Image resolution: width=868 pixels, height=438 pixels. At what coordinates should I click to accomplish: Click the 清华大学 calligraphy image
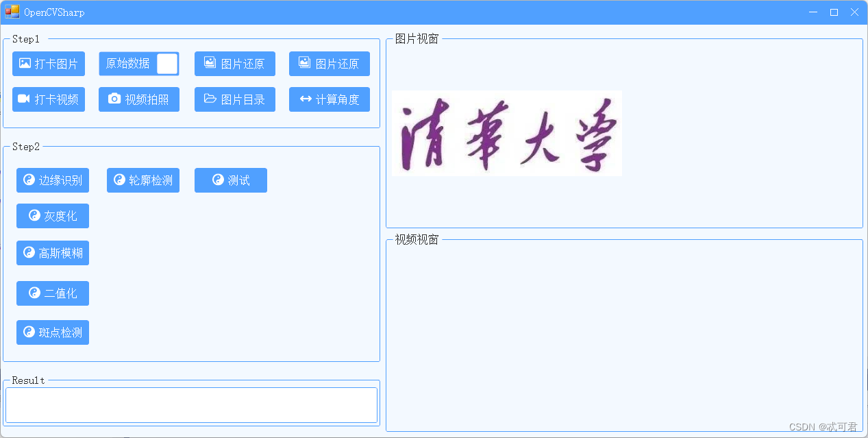click(506, 132)
